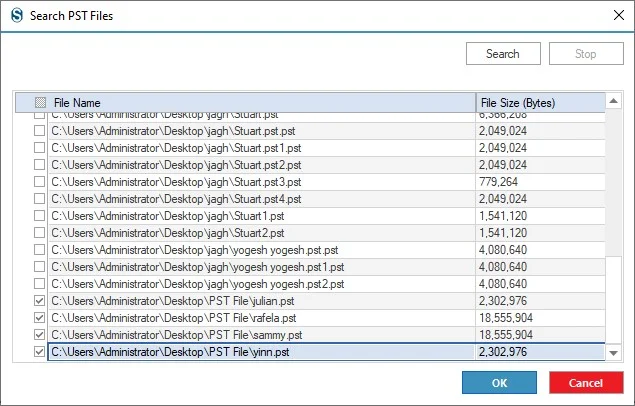Viewport: 635px width, 406px height.
Task: Click the 18,555,904 size cell for sammy.pst
Action: coord(541,335)
